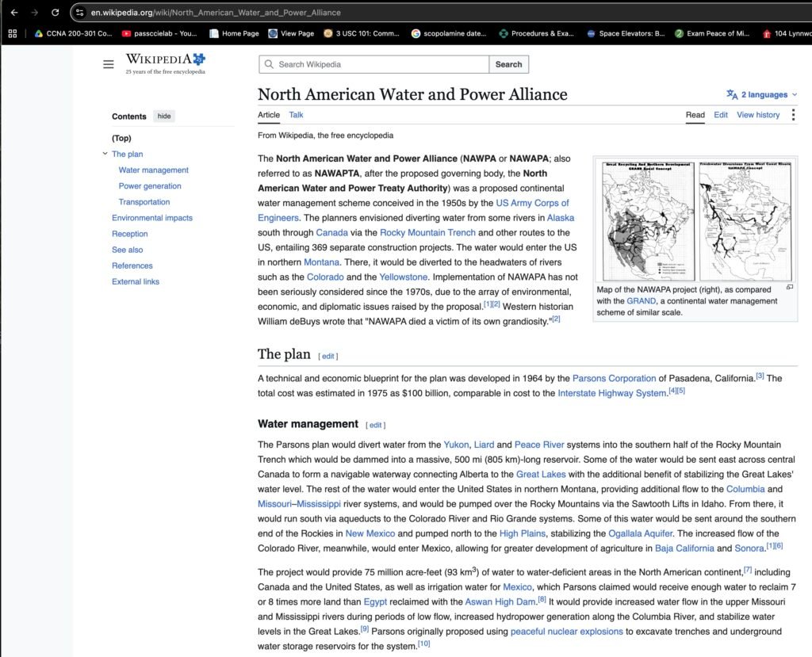
Task: Open the Space Elevators bookmark
Action: pyautogui.click(x=626, y=33)
